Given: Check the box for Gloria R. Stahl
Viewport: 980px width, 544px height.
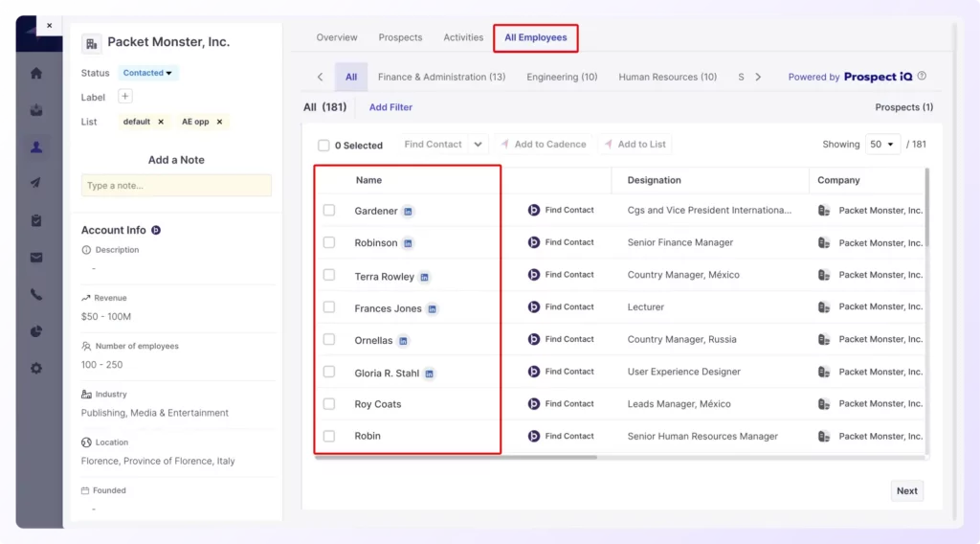Looking at the screenshot, I should (x=329, y=372).
